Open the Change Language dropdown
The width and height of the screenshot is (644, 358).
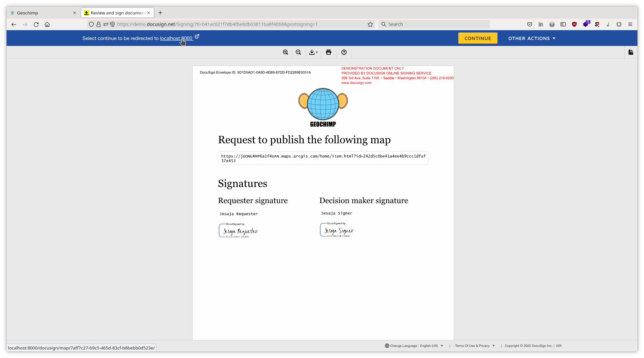(x=414, y=346)
